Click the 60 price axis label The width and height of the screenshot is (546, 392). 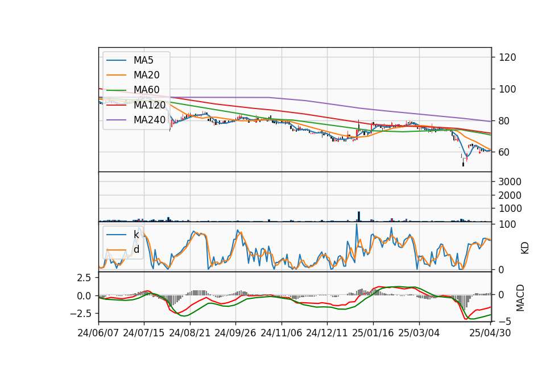click(504, 152)
